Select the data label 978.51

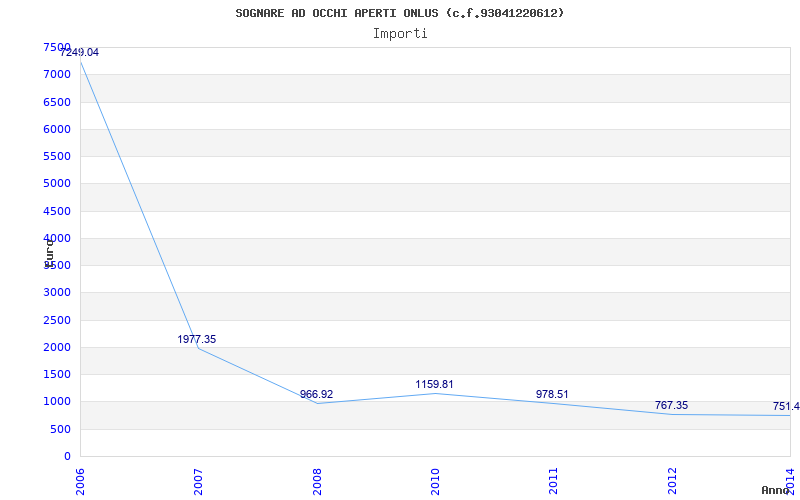click(552, 394)
